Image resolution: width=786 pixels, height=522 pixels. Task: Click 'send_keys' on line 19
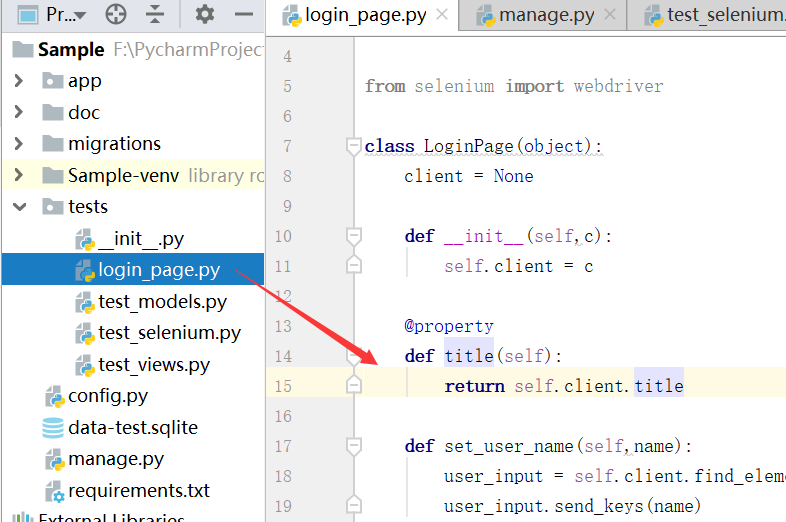(x=599, y=506)
